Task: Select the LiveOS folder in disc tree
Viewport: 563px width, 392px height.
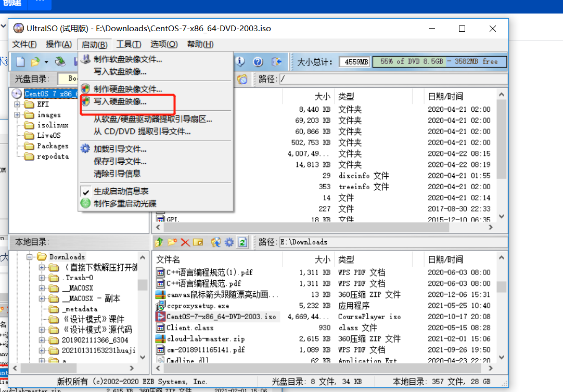Action: 49,136
